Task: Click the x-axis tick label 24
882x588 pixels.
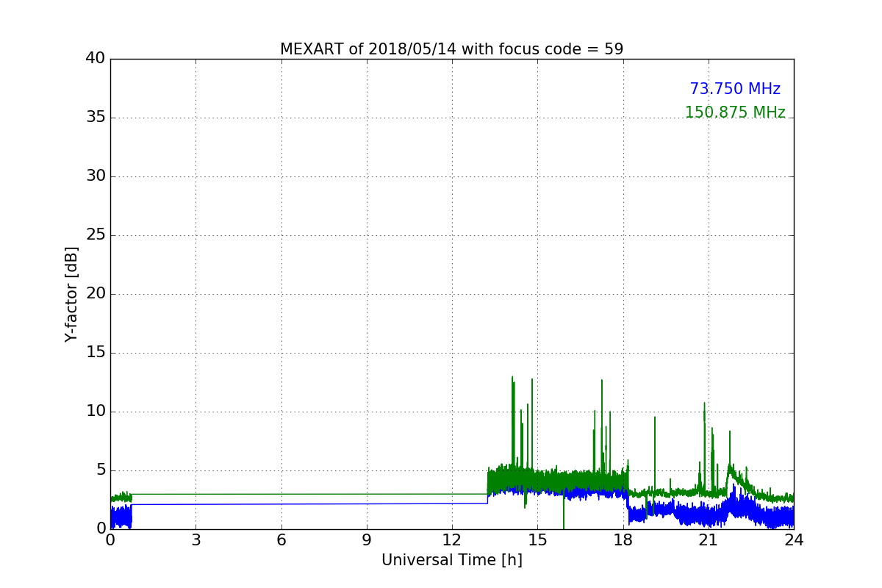Action: [794, 540]
